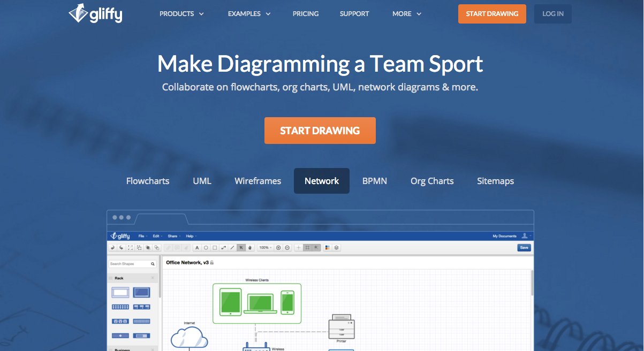Expand the EXAMPLES dropdown menu
The width and height of the screenshot is (644, 351).
coord(249,14)
